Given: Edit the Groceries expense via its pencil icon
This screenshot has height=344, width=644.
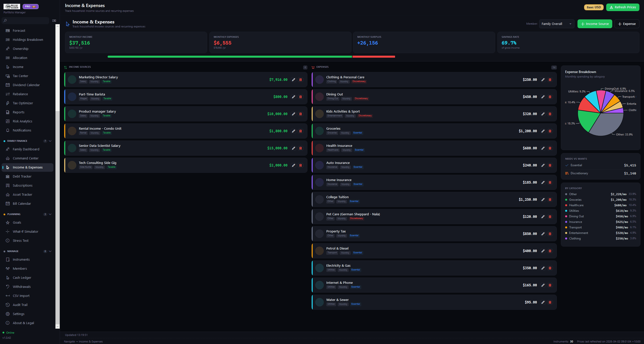Looking at the screenshot, I should point(543,131).
